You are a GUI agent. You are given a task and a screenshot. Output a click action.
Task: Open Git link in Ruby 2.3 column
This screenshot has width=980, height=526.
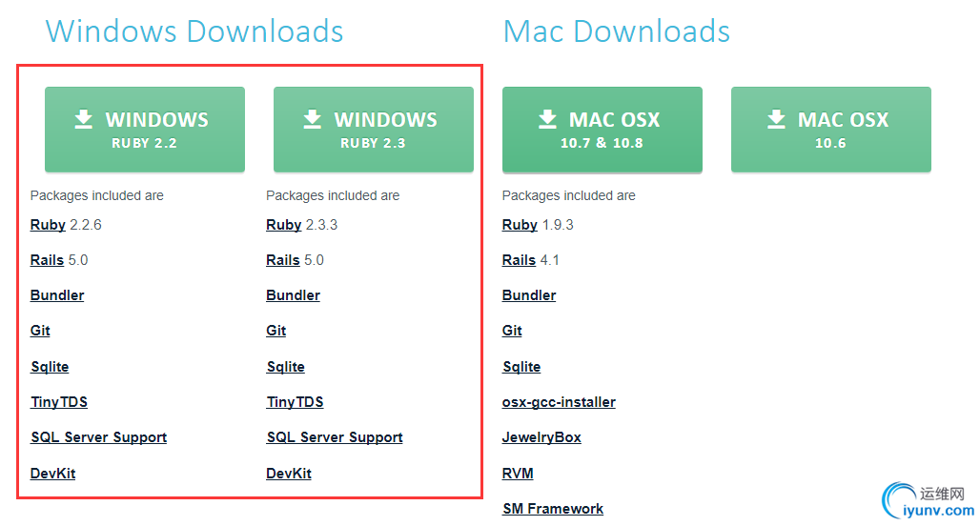[276, 331]
